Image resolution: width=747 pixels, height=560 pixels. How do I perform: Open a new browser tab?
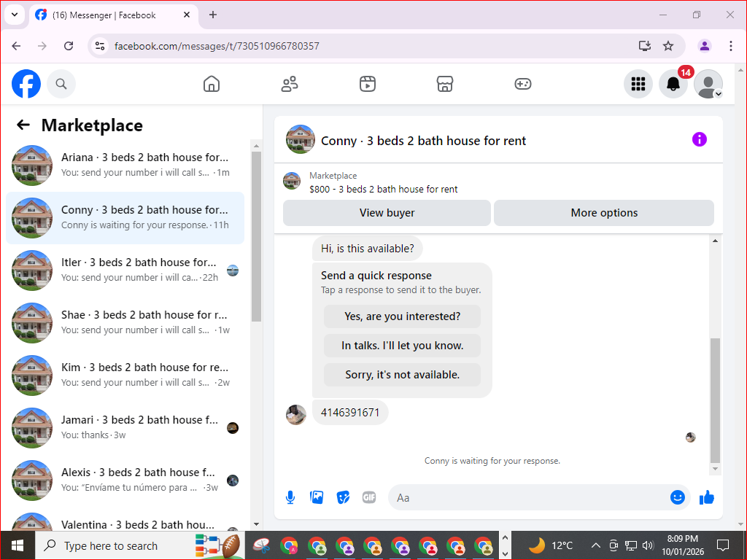pyautogui.click(x=213, y=15)
